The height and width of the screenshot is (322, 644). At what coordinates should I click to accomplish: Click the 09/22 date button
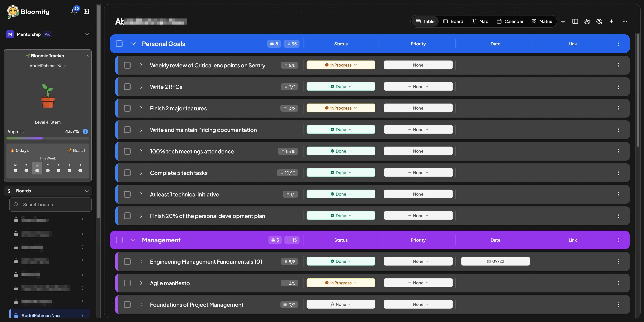(x=495, y=261)
